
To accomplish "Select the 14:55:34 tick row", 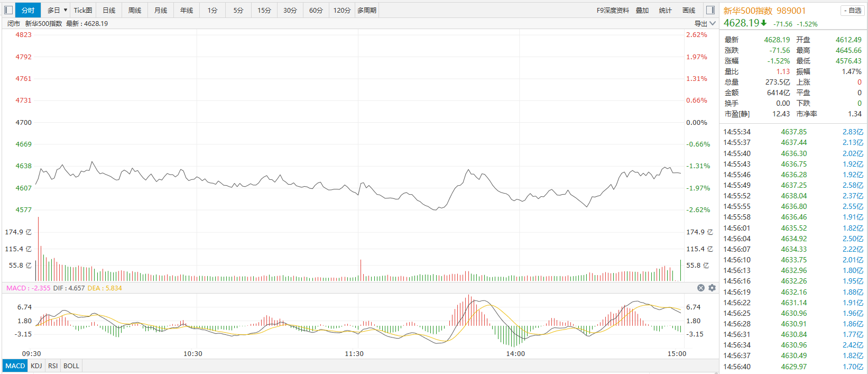I will click(x=793, y=132).
